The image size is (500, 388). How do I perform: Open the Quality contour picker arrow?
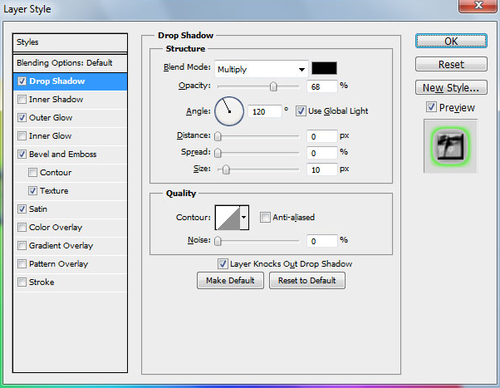pyautogui.click(x=244, y=217)
